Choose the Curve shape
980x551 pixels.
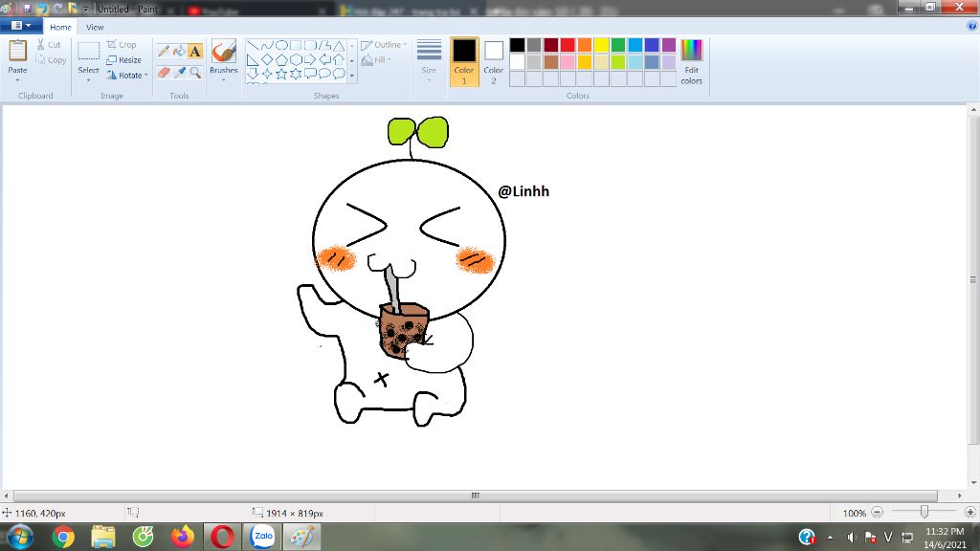(267, 45)
